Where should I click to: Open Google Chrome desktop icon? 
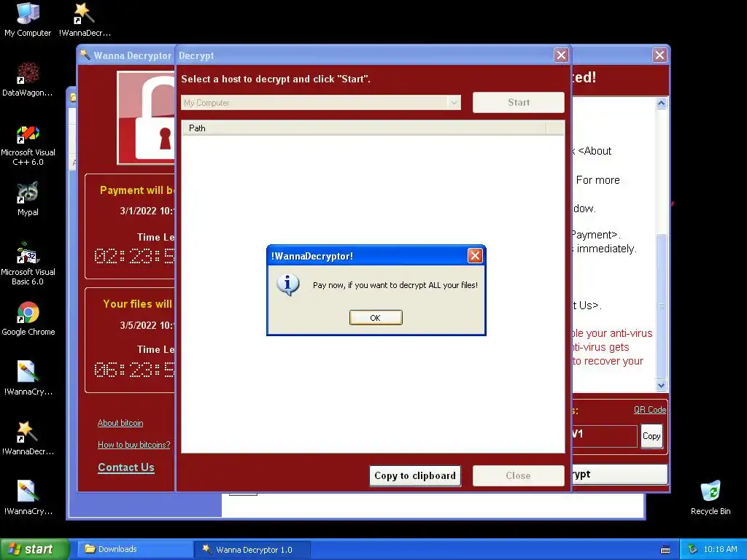(28, 318)
